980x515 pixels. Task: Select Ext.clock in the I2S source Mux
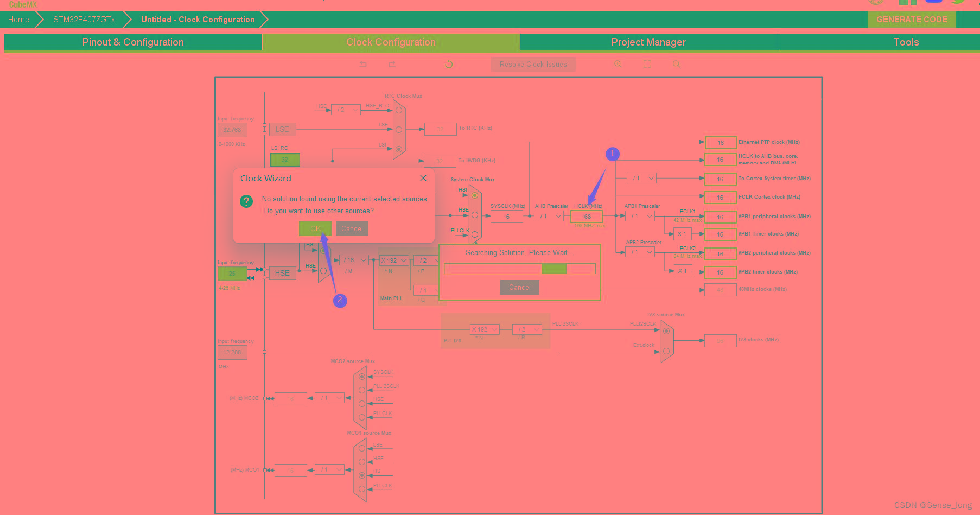(666, 351)
